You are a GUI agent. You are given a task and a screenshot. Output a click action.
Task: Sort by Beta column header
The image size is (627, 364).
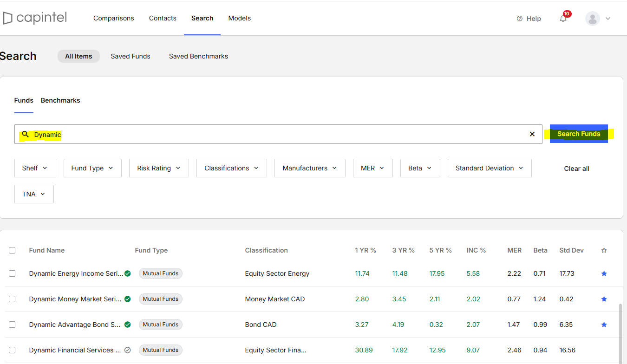(x=540, y=250)
